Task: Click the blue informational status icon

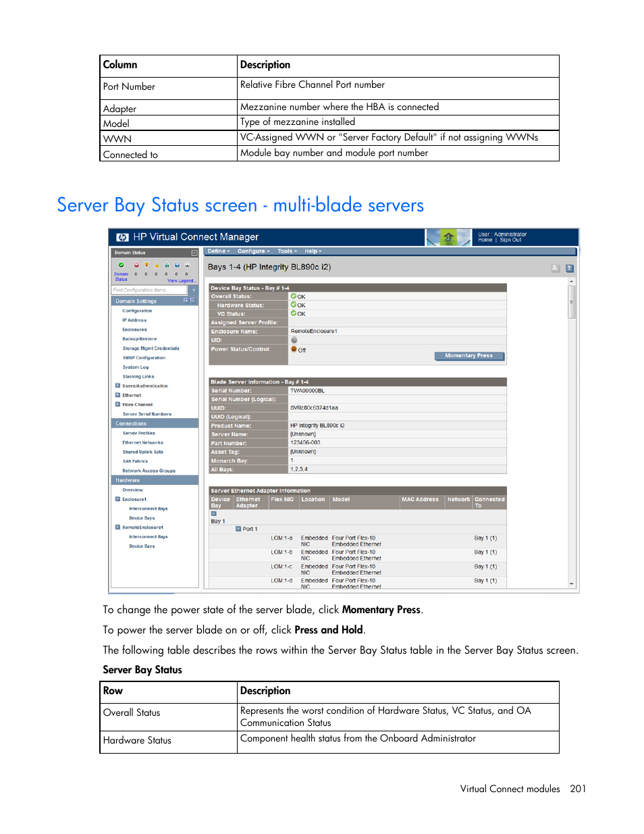Action: (177, 265)
